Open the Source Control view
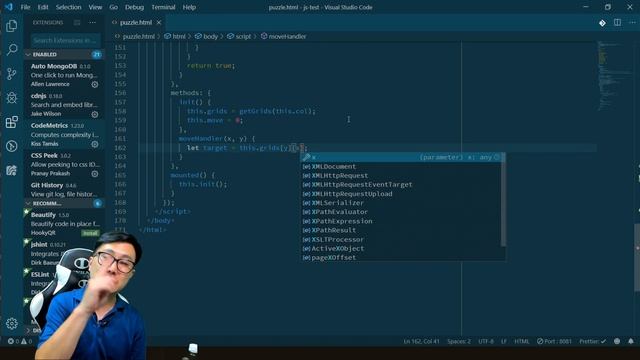640x360 pixels. tap(11, 74)
